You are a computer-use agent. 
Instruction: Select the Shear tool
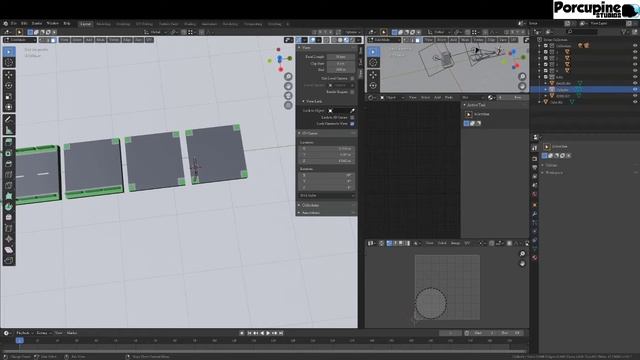9,250
